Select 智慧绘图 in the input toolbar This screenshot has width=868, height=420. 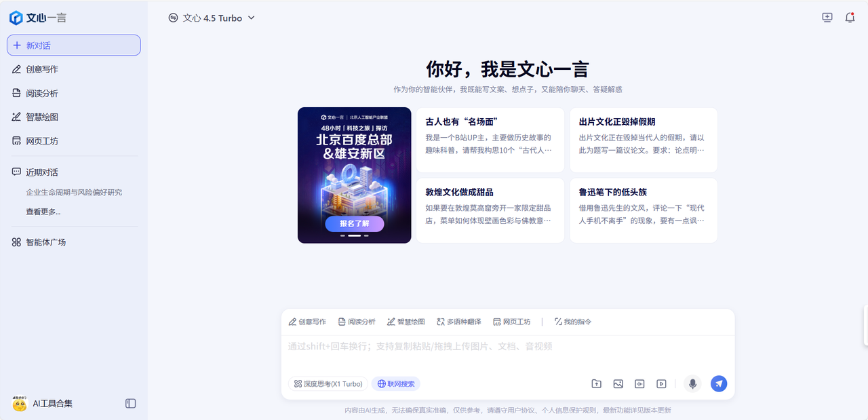coord(406,322)
